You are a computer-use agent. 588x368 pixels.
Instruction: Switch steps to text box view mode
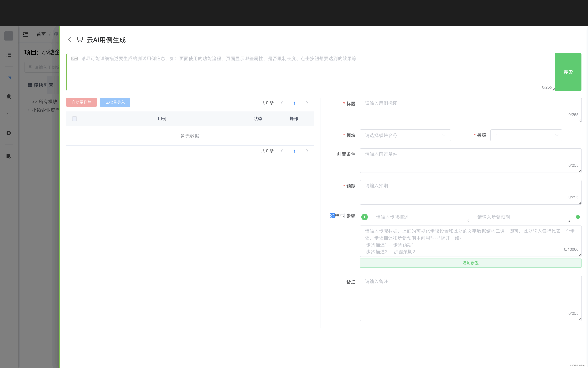click(342, 216)
